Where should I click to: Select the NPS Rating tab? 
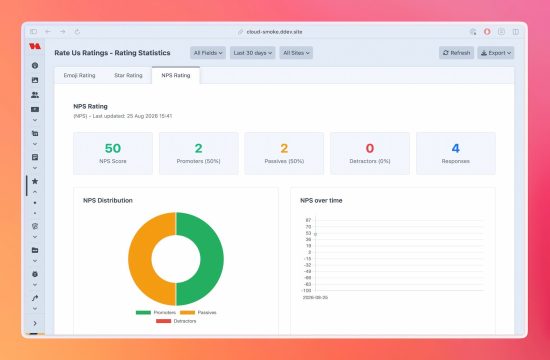[x=176, y=75]
